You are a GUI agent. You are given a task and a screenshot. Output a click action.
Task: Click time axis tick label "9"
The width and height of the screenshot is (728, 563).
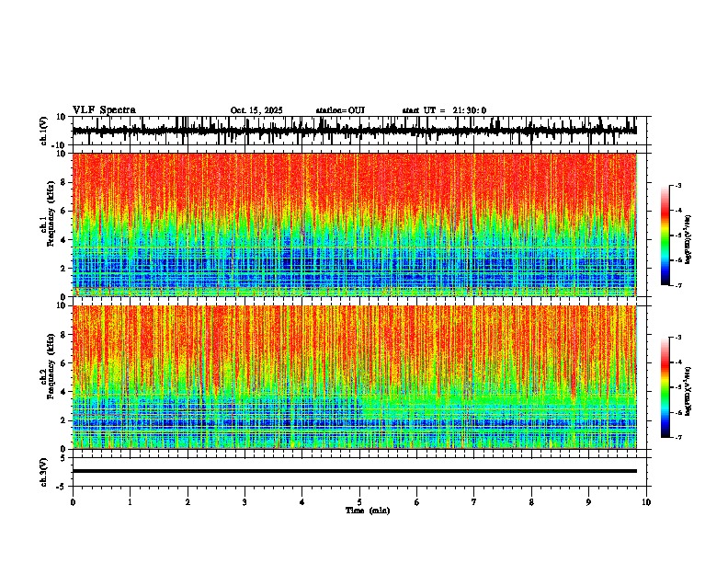point(588,502)
